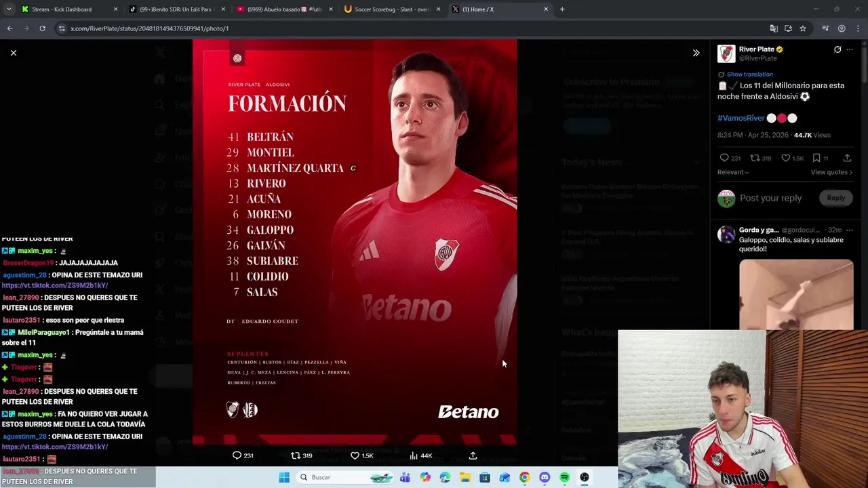Collapse the tweet sidebar with double-arrow icon
Image resolution: width=868 pixels, height=488 pixels.
(696, 52)
